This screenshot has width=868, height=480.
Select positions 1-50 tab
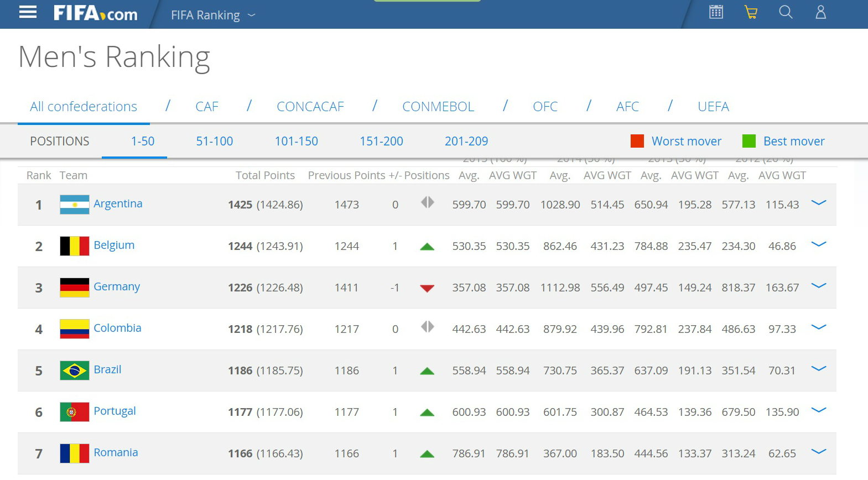(143, 142)
